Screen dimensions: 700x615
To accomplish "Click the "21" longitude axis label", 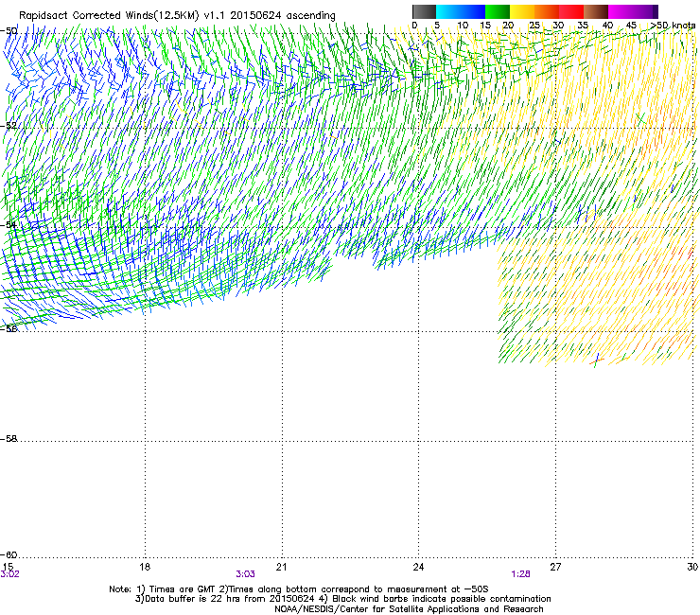I will click(281, 567).
